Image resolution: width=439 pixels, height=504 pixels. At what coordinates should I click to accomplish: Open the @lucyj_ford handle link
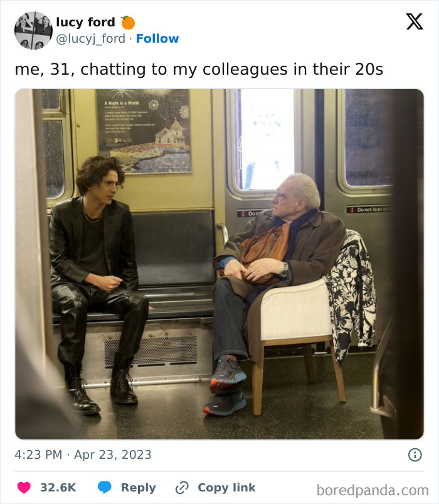90,38
